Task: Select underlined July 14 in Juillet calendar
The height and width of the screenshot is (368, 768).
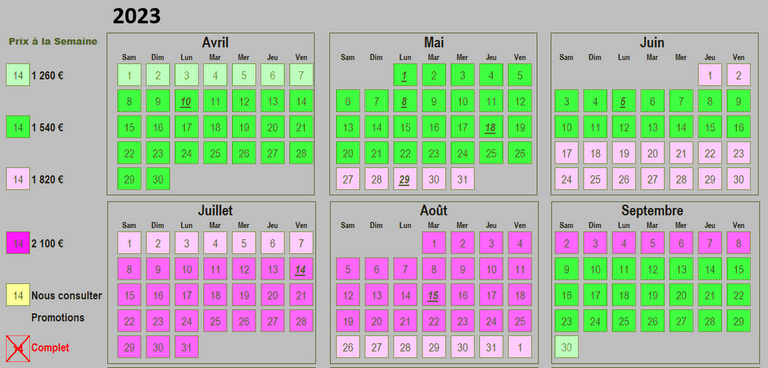Action: click(x=301, y=269)
